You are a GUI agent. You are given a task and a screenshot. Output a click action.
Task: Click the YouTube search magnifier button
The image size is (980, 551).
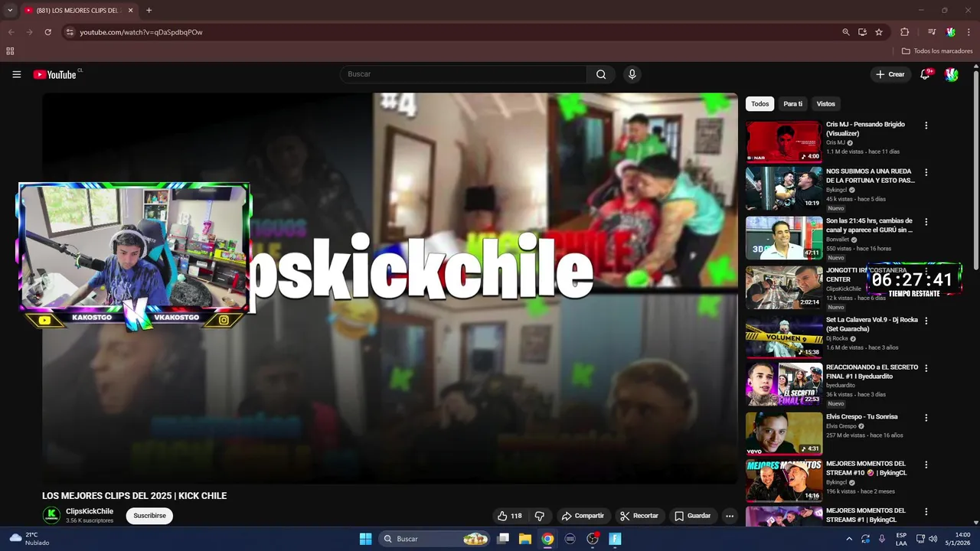coord(601,74)
